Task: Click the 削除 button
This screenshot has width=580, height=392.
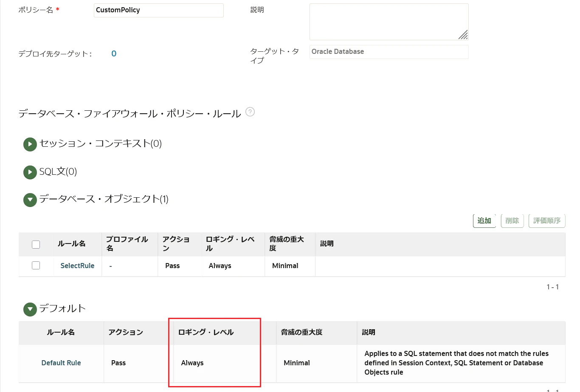Action: coord(512,221)
